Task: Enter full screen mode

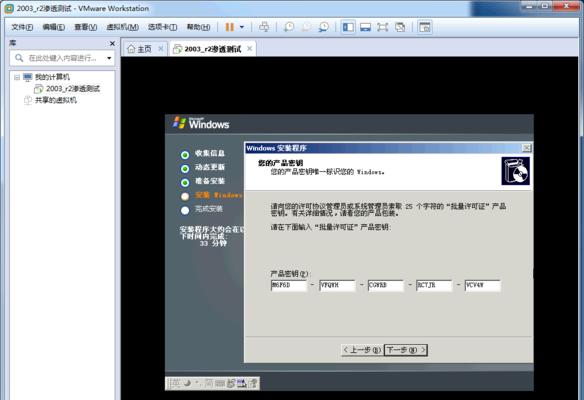Action: [383, 27]
